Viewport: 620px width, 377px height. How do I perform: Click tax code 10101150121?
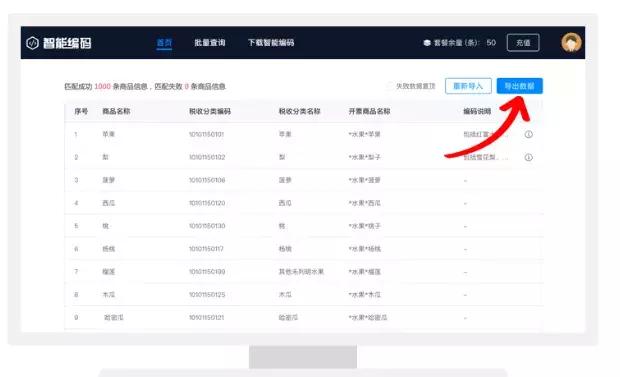click(x=206, y=318)
